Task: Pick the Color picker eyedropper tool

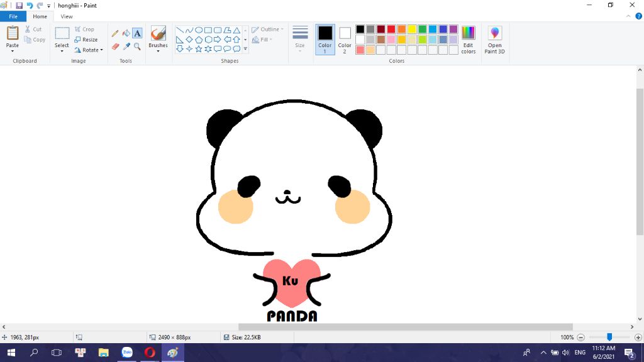Action: coord(126,47)
